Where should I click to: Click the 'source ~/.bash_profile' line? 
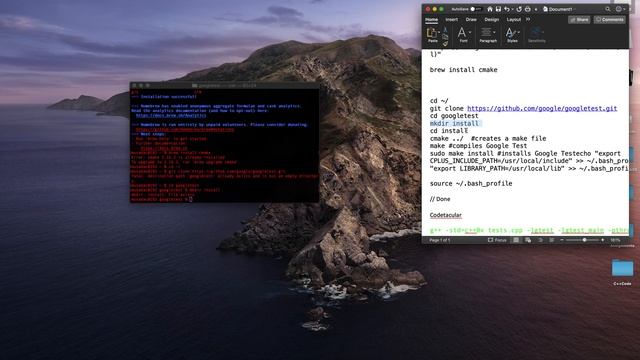(x=471, y=184)
